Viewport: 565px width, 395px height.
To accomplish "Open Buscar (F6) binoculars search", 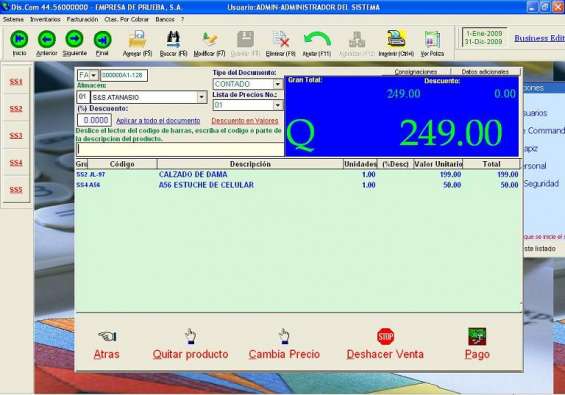I will (173, 39).
